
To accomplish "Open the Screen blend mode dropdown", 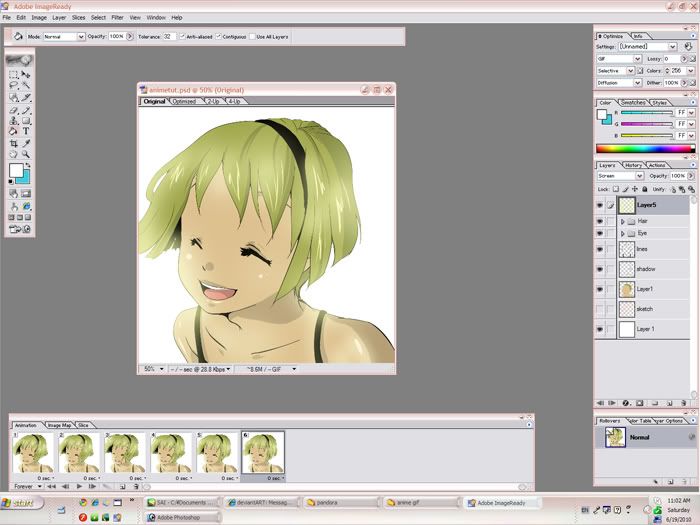I will 620,176.
